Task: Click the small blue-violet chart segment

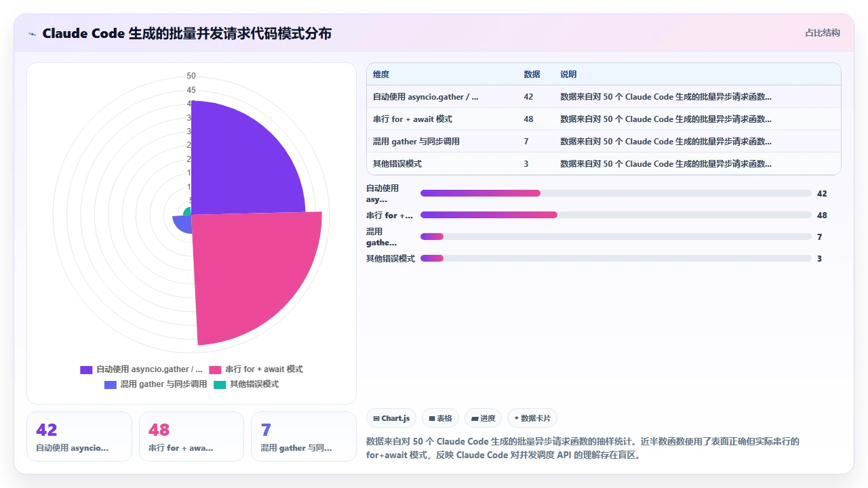Action: (x=183, y=224)
